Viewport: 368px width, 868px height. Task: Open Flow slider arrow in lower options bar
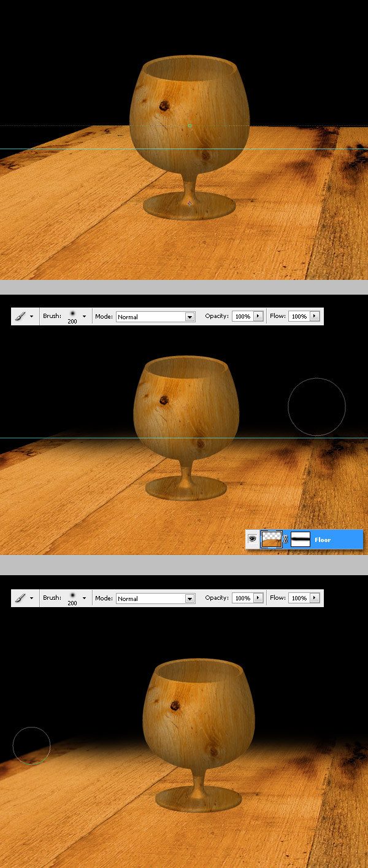tap(315, 599)
